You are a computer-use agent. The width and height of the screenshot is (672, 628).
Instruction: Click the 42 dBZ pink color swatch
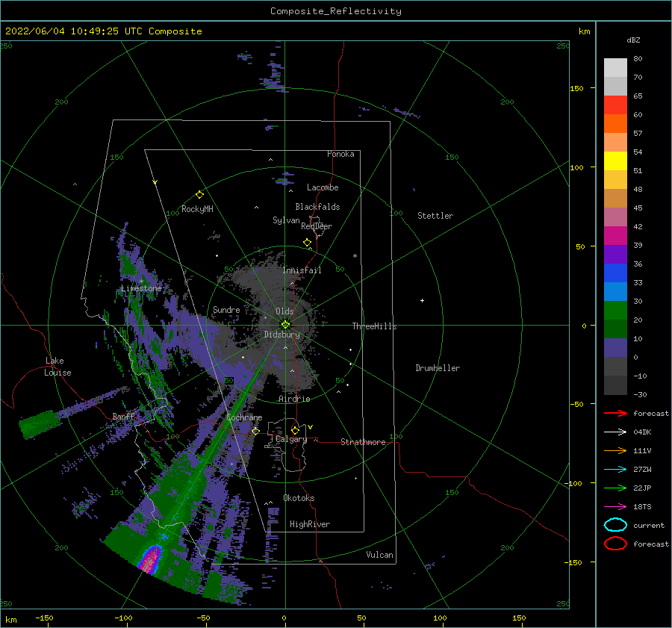pyautogui.click(x=615, y=217)
